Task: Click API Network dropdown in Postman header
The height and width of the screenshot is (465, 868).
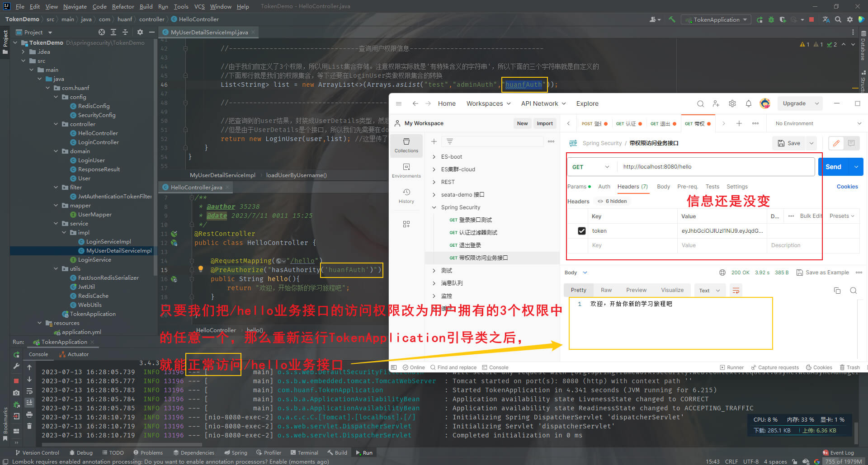Action: pyautogui.click(x=543, y=103)
